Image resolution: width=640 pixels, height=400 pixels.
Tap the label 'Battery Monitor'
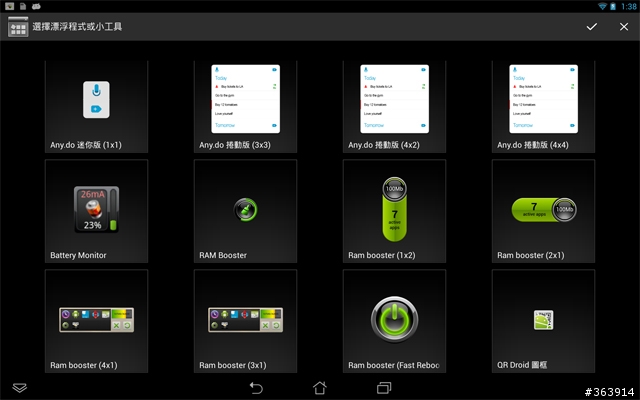pos(78,255)
